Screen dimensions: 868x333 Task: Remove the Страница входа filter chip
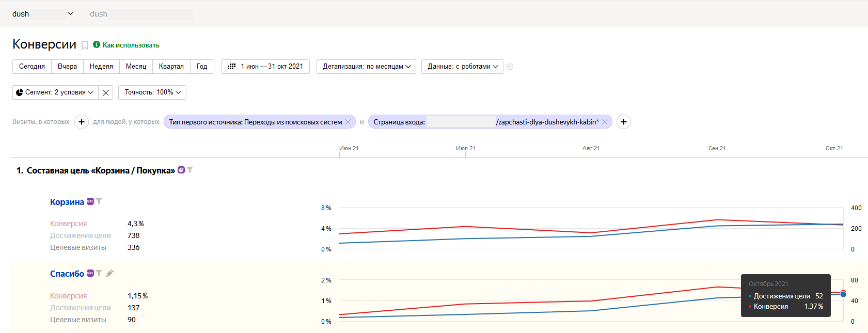[x=605, y=122]
